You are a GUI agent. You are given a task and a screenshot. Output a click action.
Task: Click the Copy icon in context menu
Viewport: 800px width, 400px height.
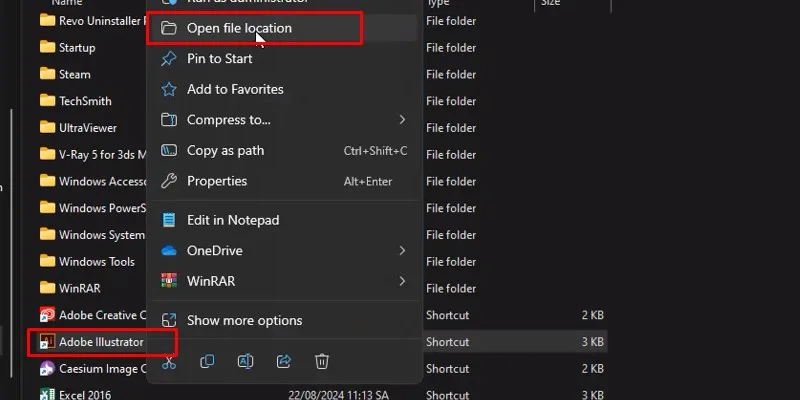click(x=207, y=362)
